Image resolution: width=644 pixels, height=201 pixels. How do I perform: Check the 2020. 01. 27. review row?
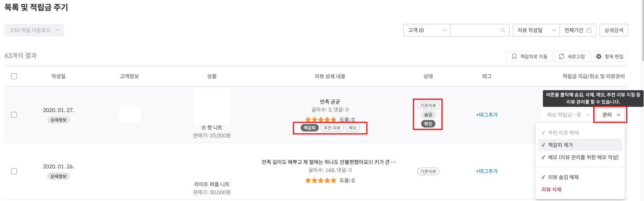point(14,115)
